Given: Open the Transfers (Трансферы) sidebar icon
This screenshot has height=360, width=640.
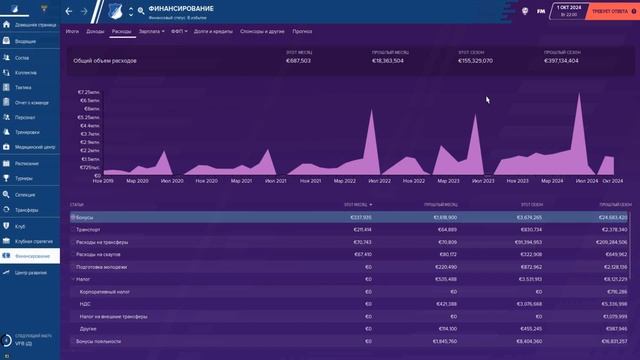Looking at the screenshot, I should 6,210.
